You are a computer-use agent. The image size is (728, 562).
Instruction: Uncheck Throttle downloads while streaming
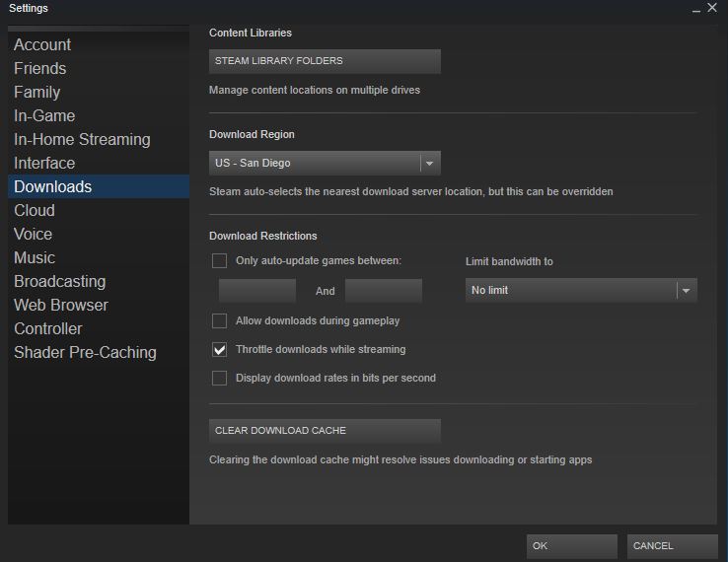pyautogui.click(x=219, y=349)
